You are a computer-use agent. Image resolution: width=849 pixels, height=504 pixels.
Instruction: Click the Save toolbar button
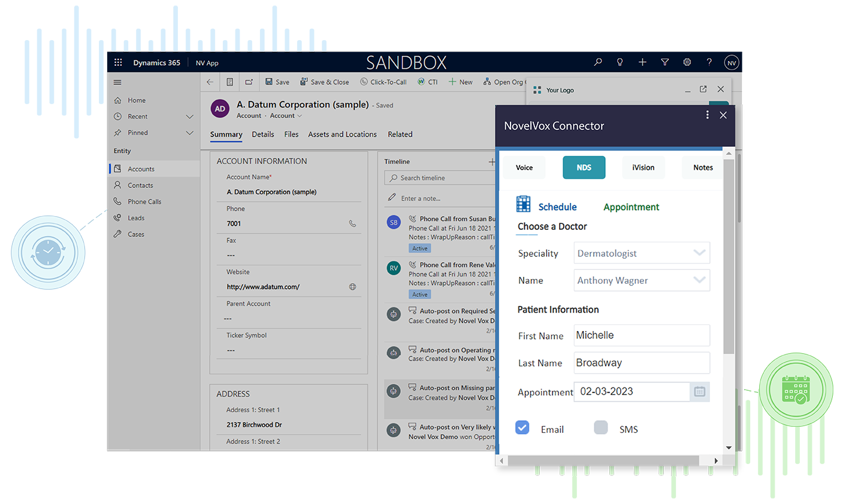[277, 83]
